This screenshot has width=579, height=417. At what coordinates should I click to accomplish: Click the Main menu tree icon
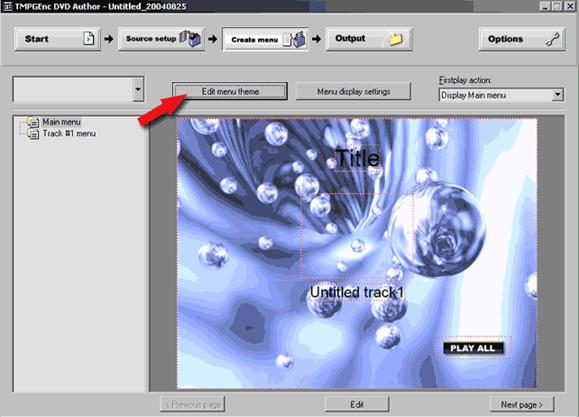coord(33,122)
